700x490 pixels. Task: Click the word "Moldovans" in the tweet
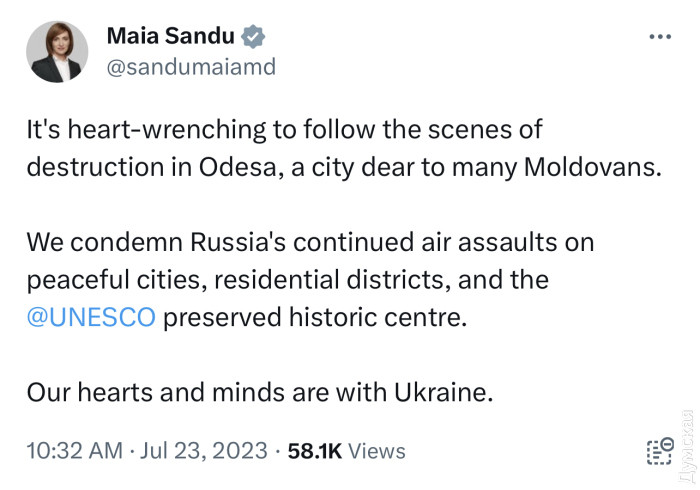click(600, 168)
